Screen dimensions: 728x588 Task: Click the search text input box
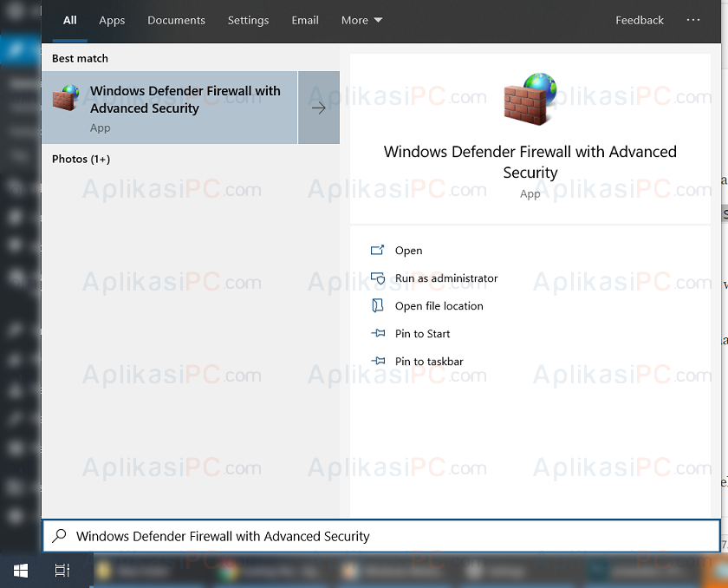click(x=381, y=536)
